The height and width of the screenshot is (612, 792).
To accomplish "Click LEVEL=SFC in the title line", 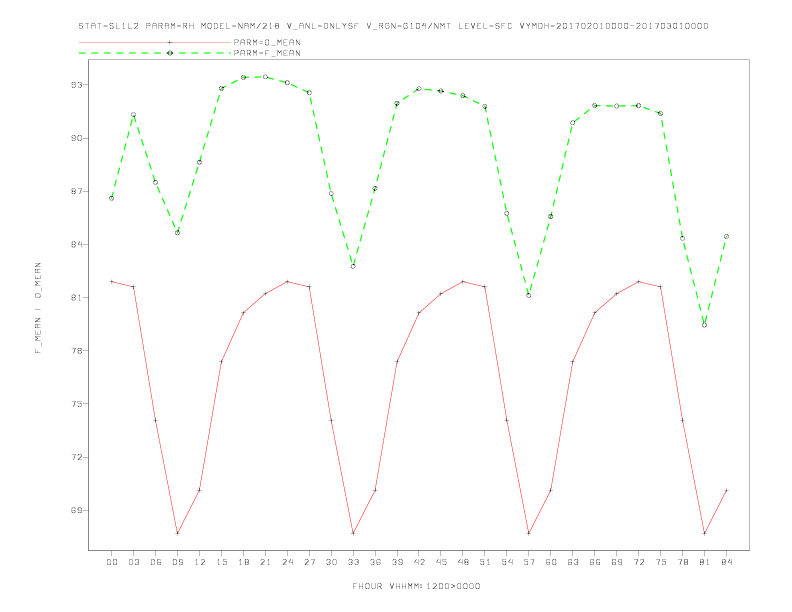I will pyautogui.click(x=485, y=26).
